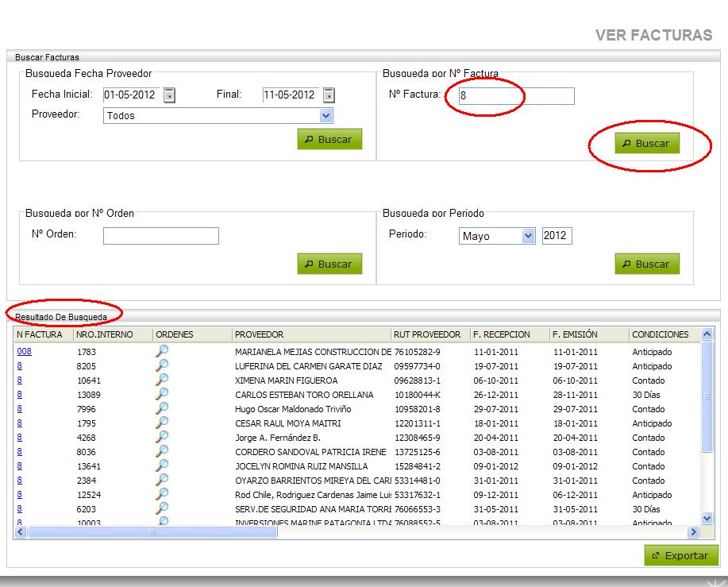
Task: Click the Fecha Inicial date field
Action: pos(132,95)
